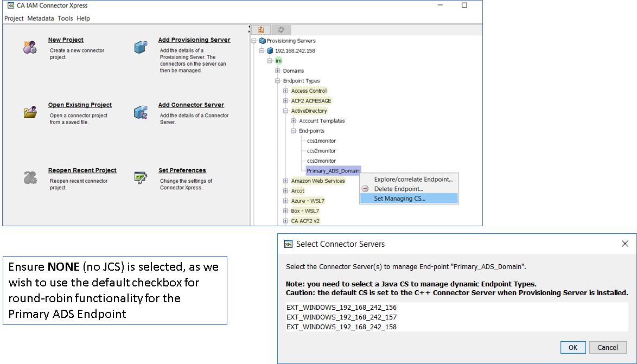Image resolution: width=637 pixels, height=364 pixels.
Task: Expand the ACF2 ACFESAGE endpoint type
Action: point(285,101)
